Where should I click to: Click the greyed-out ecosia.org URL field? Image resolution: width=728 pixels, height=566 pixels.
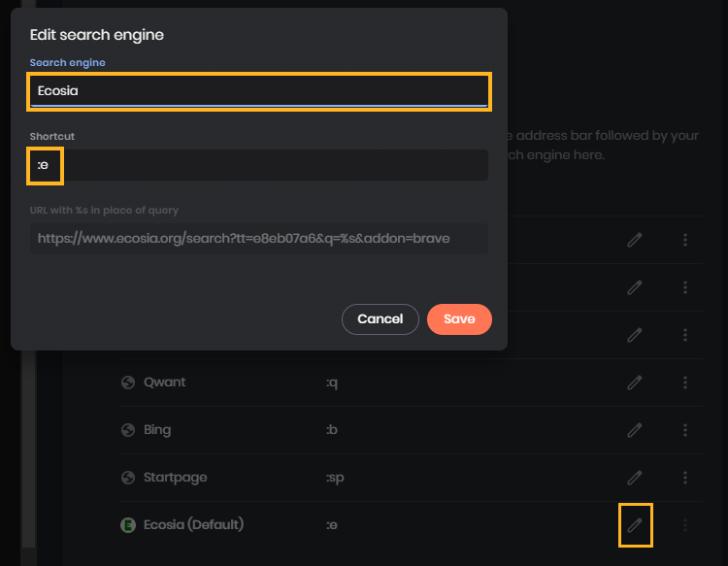coord(259,239)
